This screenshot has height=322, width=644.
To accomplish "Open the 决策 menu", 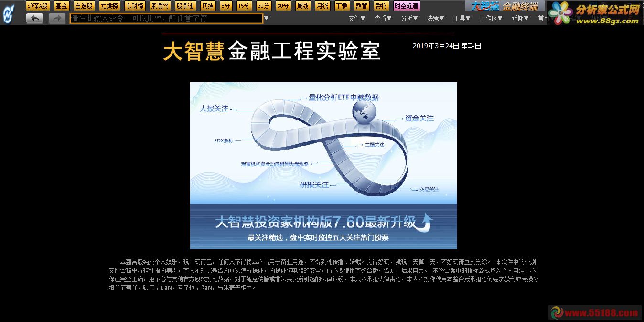I will coord(436,18).
